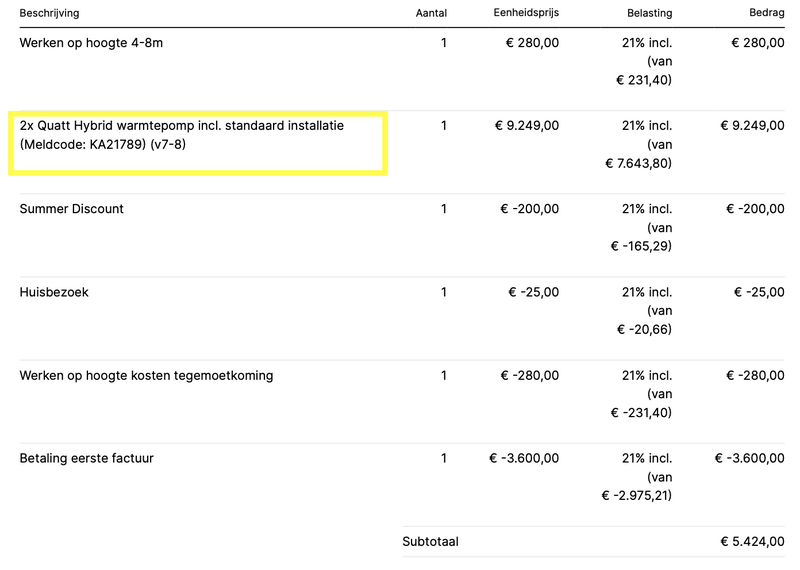
Task: Click the Subtotaal label
Action: click(430, 541)
